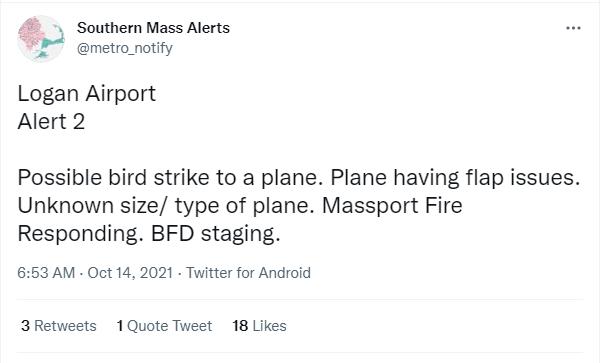
Task: Show the 18 Likes list
Action: pyautogui.click(x=259, y=326)
